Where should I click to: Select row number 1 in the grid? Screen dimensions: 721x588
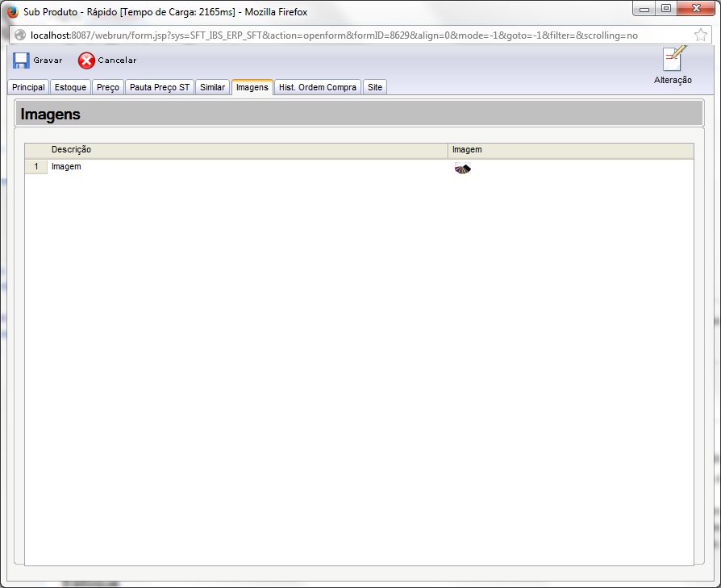[36, 166]
